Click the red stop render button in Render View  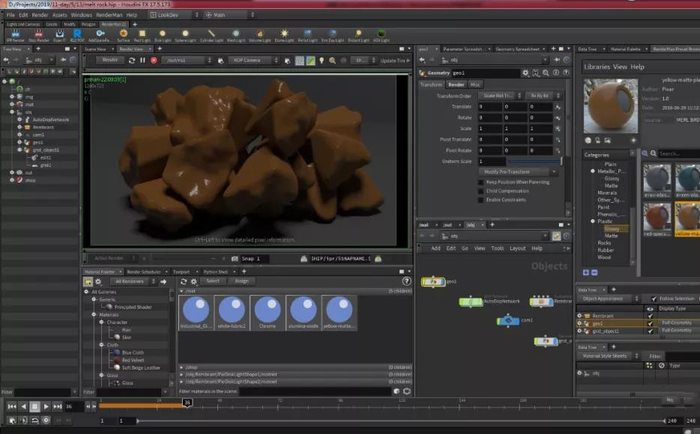(154, 60)
